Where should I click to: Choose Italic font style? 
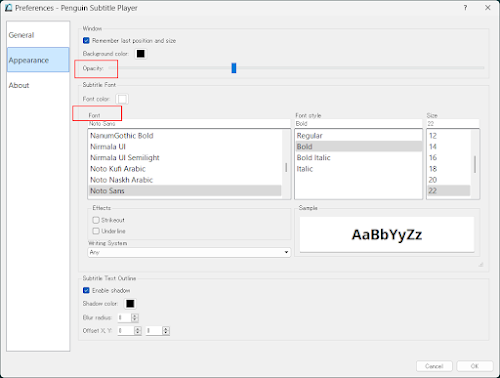(359, 169)
